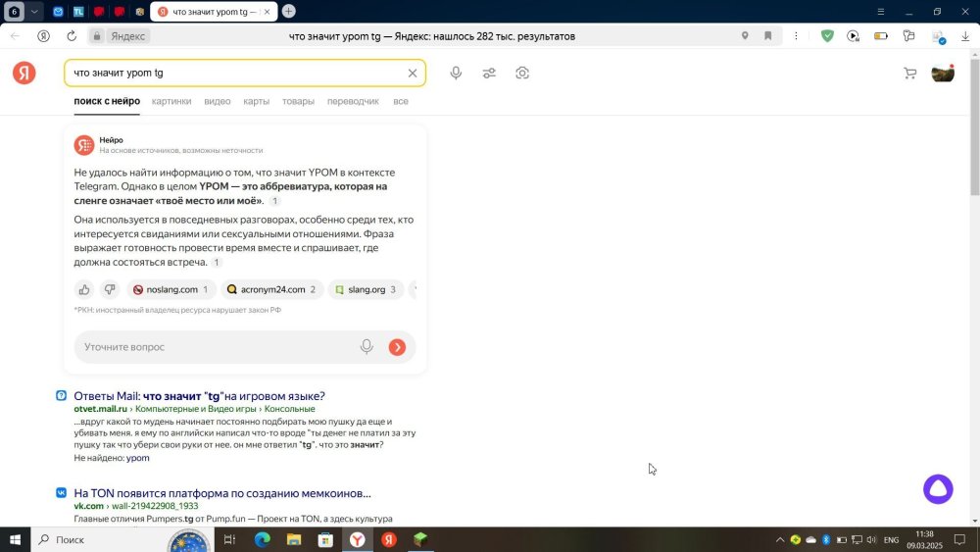Switch ENG keyboard language
Screen dimensions: 980x552
point(891,539)
